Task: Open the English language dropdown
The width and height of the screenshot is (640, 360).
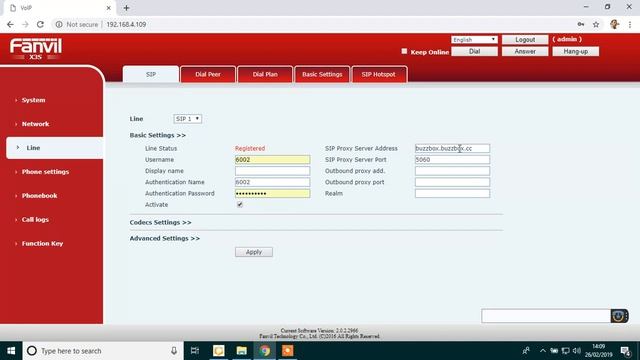Action: coord(474,40)
